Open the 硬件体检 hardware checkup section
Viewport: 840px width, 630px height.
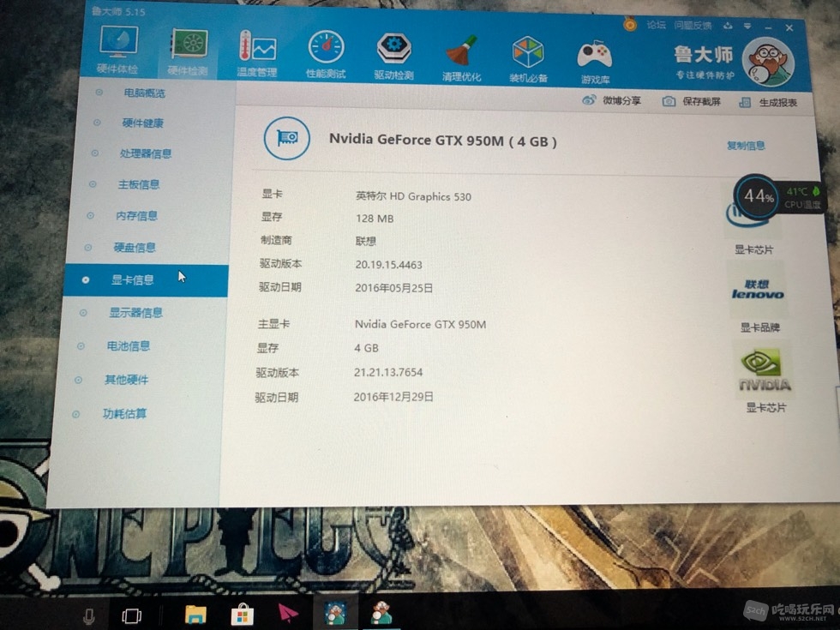[118, 50]
